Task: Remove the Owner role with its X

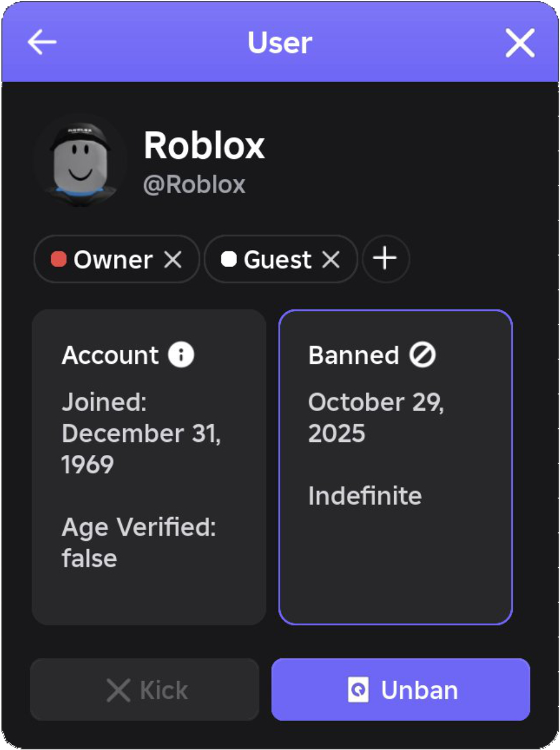Action: [x=173, y=260]
